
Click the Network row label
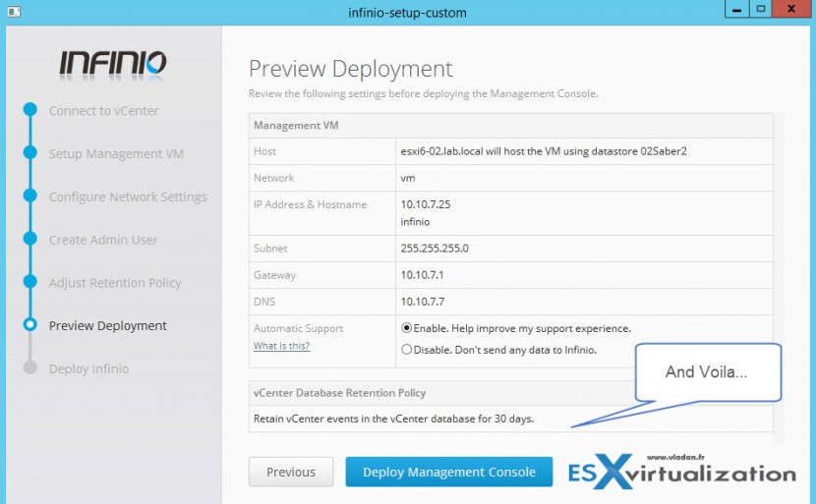(273, 178)
